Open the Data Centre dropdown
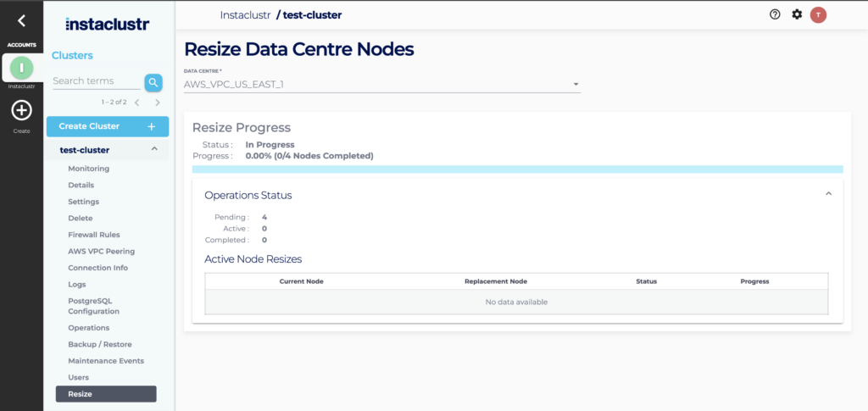 click(381, 84)
